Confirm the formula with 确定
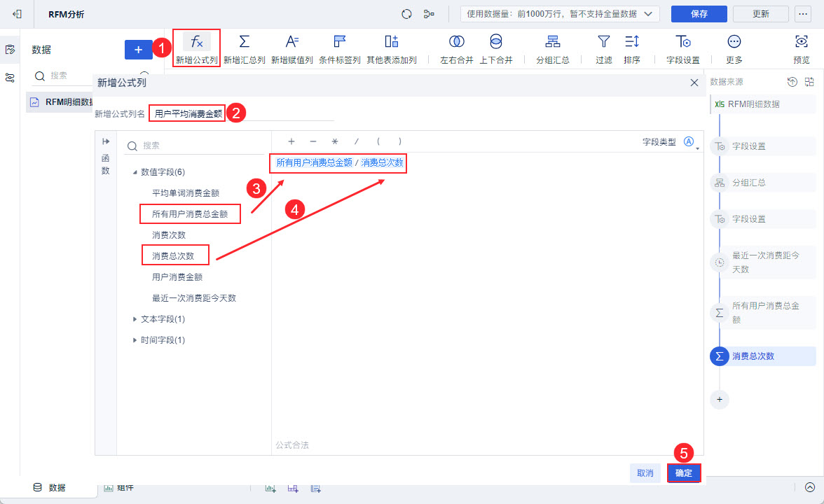 (684, 473)
